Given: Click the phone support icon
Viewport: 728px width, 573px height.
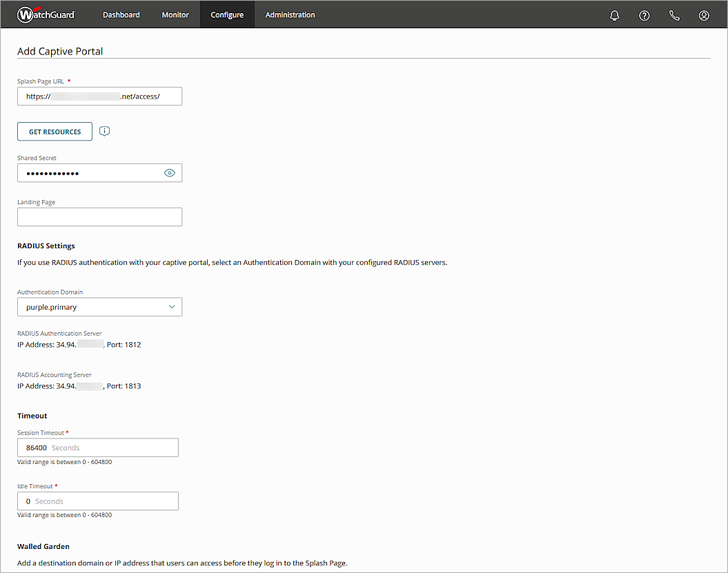Looking at the screenshot, I should pyautogui.click(x=674, y=14).
